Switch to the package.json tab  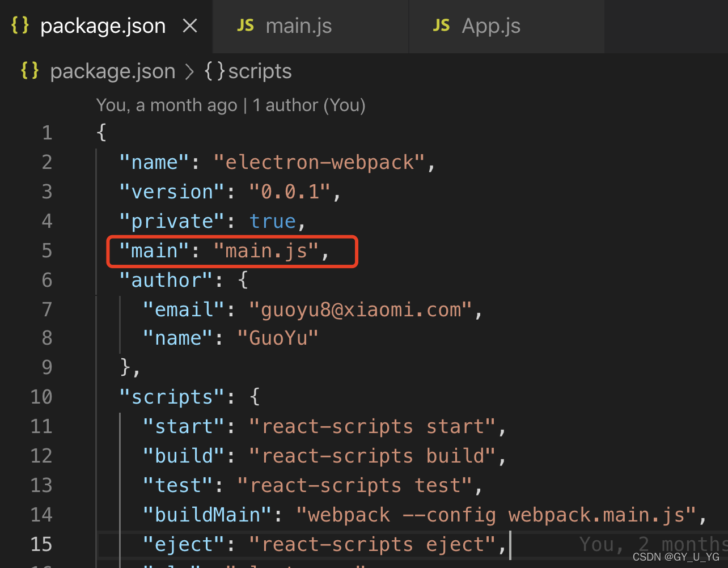coord(106,26)
